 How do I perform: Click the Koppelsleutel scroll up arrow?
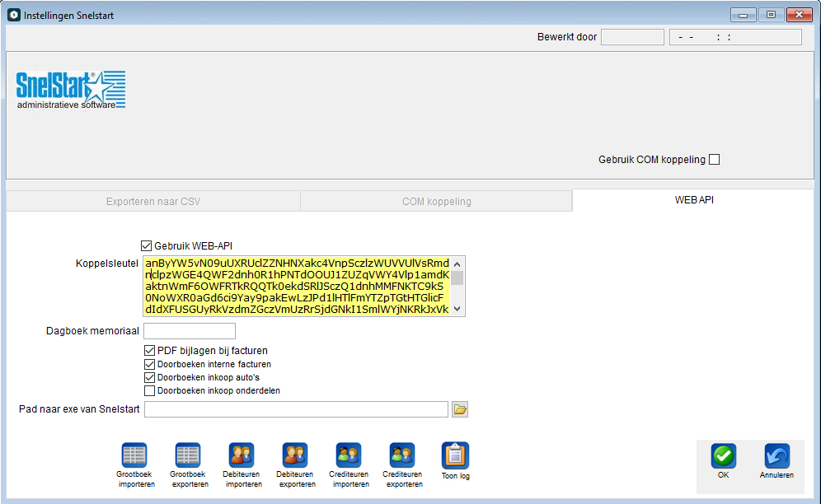pyautogui.click(x=457, y=264)
